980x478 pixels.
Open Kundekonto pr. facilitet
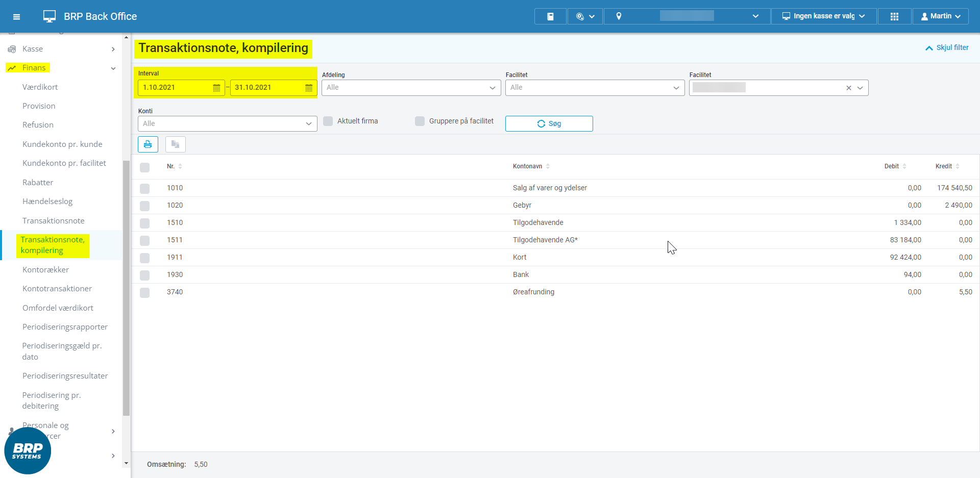point(64,163)
